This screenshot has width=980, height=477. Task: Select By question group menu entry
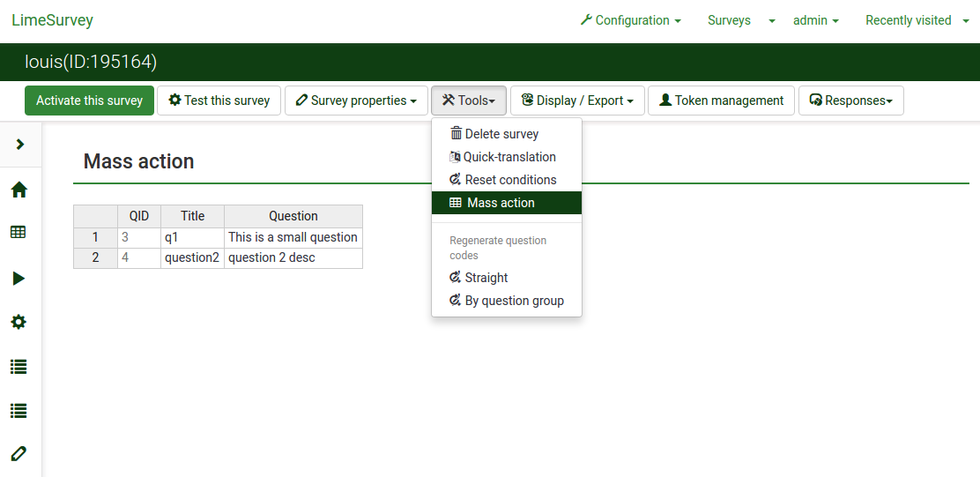coord(507,301)
